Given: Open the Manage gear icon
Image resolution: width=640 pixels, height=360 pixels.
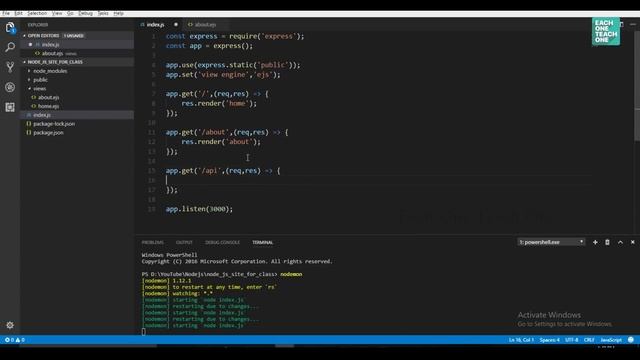Looking at the screenshot, I should tap(10, 325).
